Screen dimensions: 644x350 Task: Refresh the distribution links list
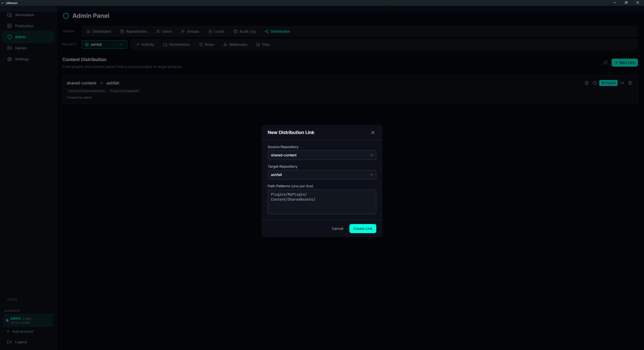point(606,63)
